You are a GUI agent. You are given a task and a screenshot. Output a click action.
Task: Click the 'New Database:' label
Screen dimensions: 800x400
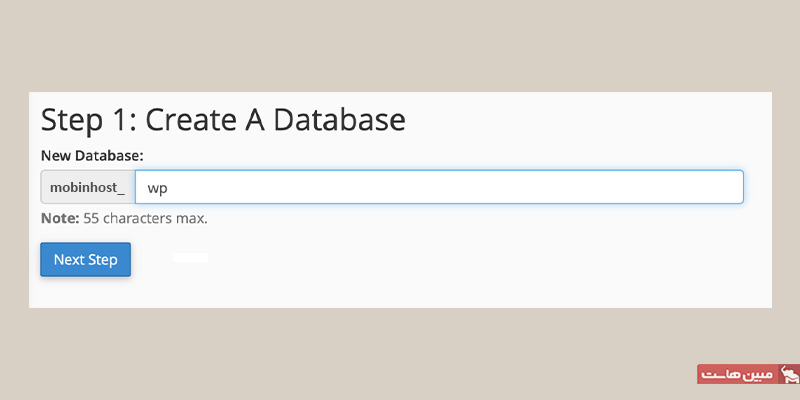[x=92, y=155]
